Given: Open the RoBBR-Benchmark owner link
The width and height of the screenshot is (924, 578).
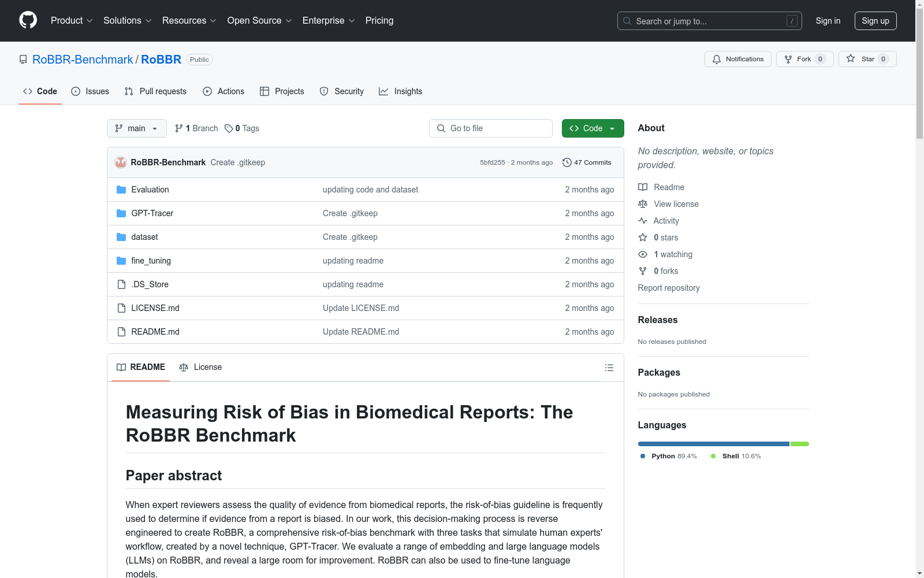Looking at the screenshot, I should pos(83,60).
